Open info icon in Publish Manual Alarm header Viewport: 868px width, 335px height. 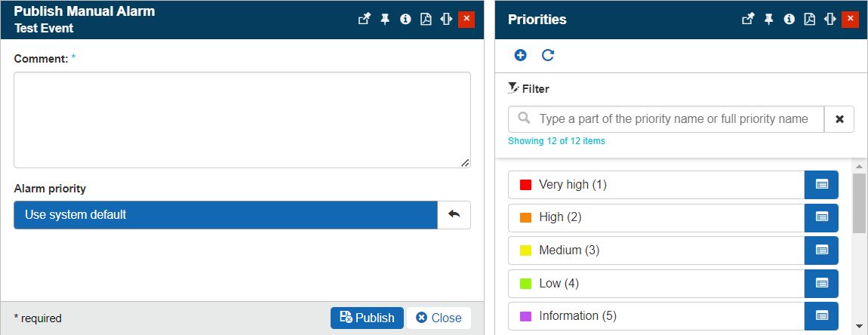pos(405,20)
